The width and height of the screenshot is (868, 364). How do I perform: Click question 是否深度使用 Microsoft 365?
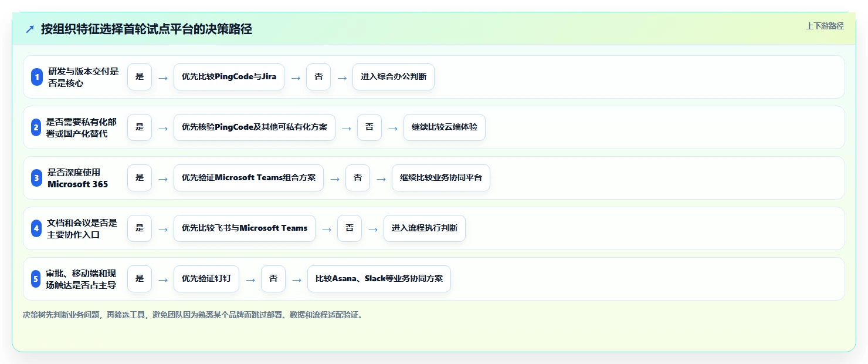point(78,178)
